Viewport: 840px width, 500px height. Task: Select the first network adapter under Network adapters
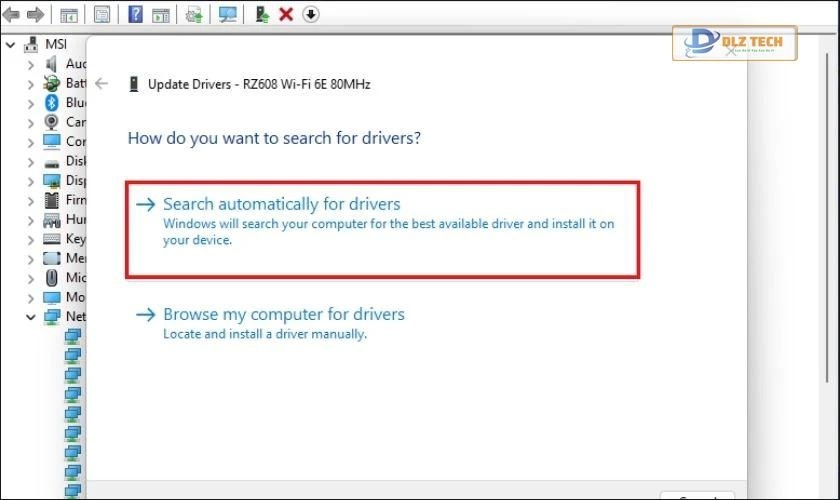(x=73, y=337)
